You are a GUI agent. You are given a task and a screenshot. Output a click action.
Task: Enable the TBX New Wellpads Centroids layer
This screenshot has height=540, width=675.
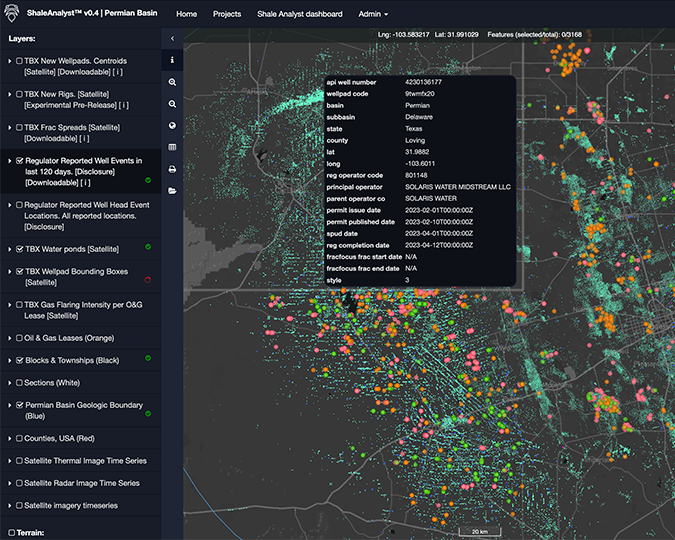19,62
